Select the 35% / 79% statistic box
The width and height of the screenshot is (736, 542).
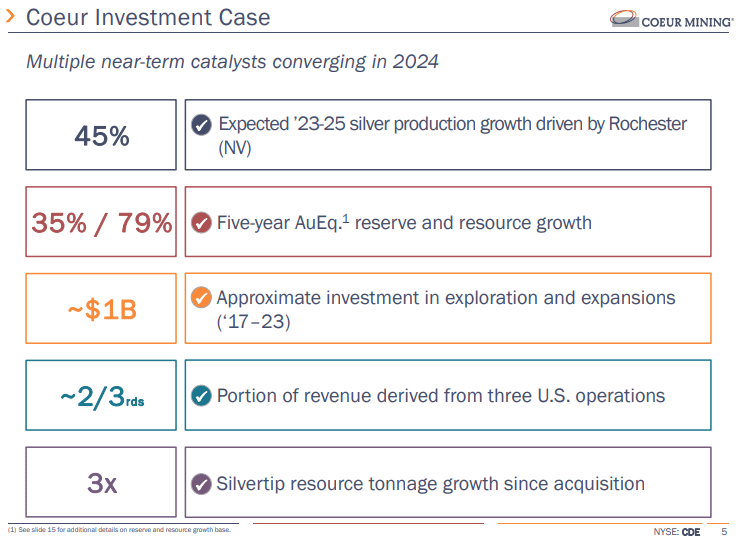click(x=101, y=222)
